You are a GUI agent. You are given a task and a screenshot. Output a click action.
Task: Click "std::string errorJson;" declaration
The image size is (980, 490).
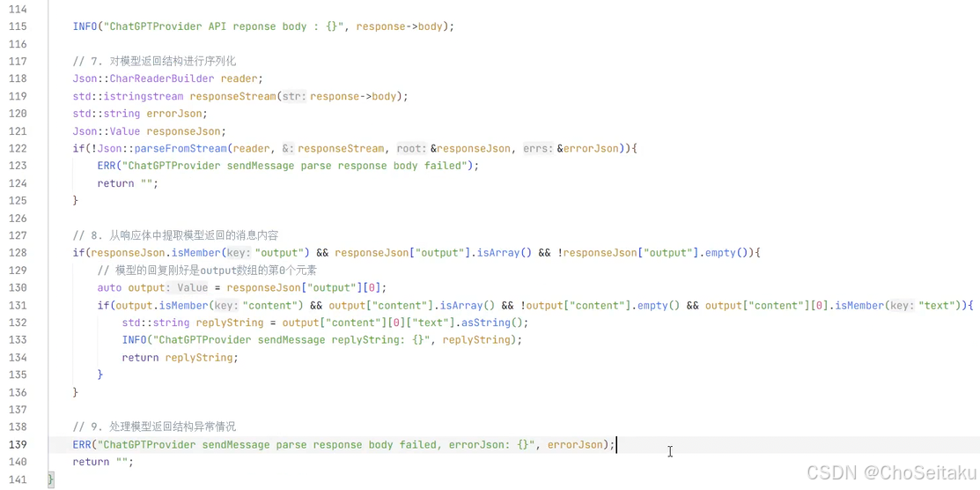click(x=139, y=114)
